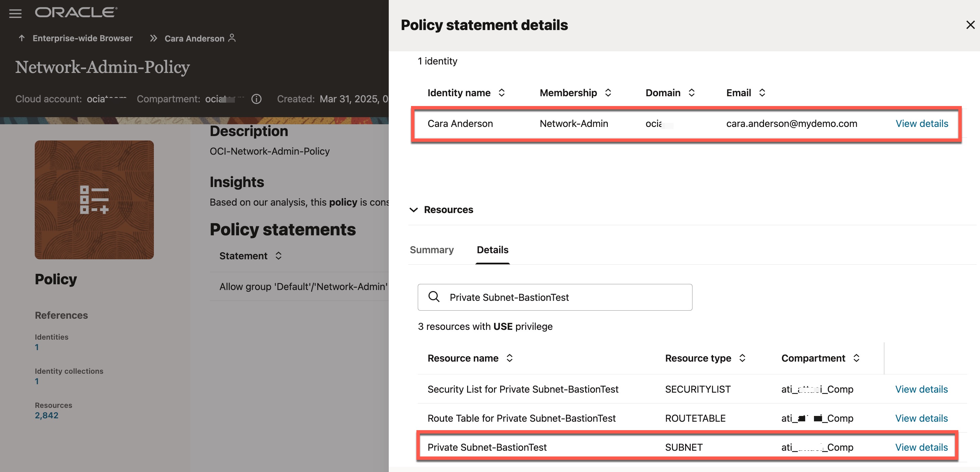Sort by Resource type column

pos(742,358)
